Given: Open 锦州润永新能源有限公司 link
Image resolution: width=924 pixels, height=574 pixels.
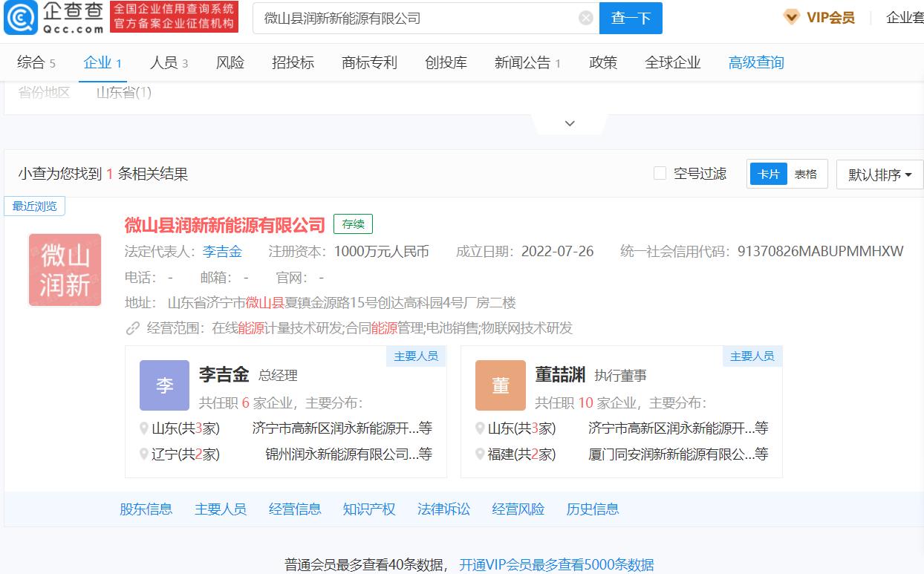Looking at the screenshot, I should pos(349,454).
